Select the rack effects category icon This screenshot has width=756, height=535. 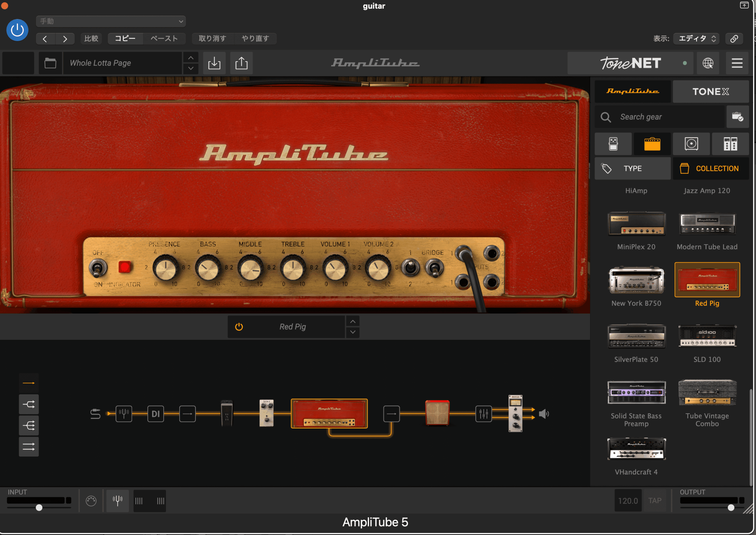click(730, 144)
